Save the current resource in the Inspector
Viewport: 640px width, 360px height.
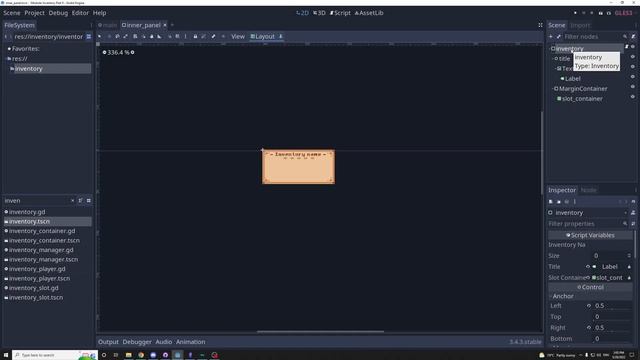567,202
